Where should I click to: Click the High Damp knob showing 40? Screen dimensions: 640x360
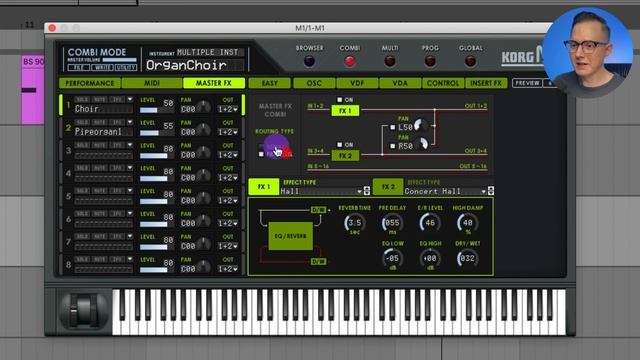[467, 223]
